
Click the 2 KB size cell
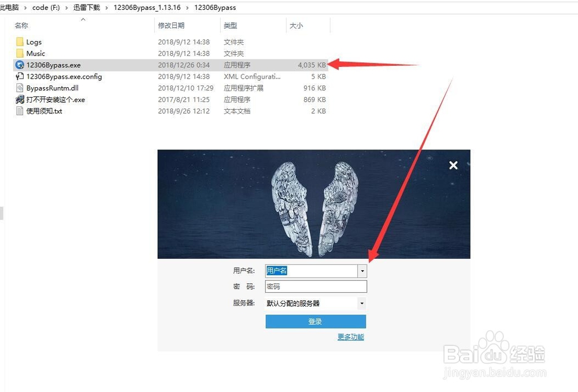point(318,111)
